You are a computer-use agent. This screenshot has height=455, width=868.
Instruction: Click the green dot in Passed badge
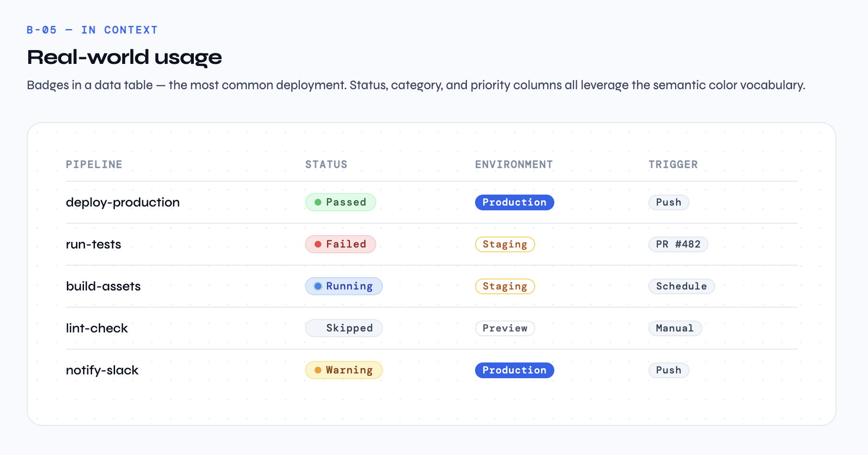[318, 202]
